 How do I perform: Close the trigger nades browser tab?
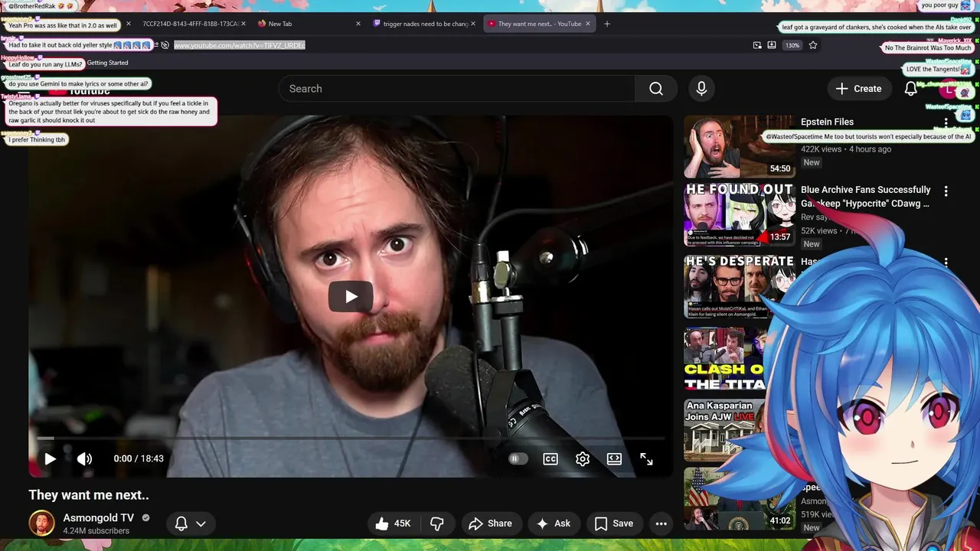tap(473, 24)
